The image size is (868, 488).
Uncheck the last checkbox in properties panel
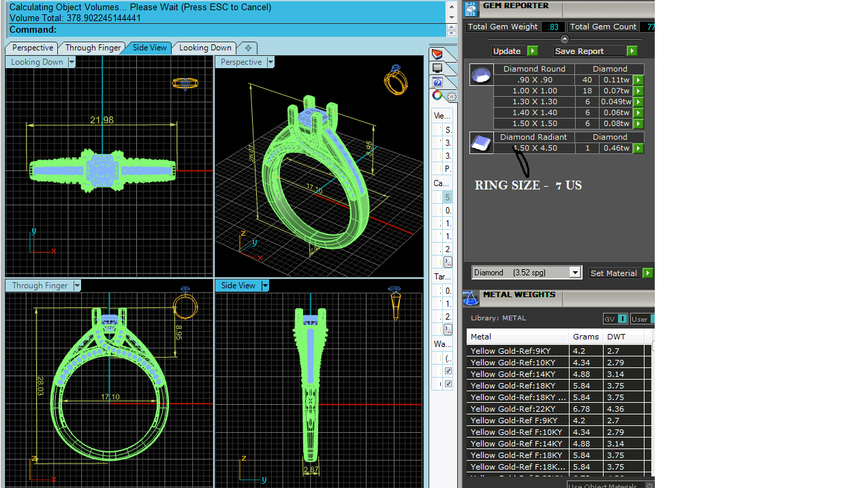click(448, 384)
